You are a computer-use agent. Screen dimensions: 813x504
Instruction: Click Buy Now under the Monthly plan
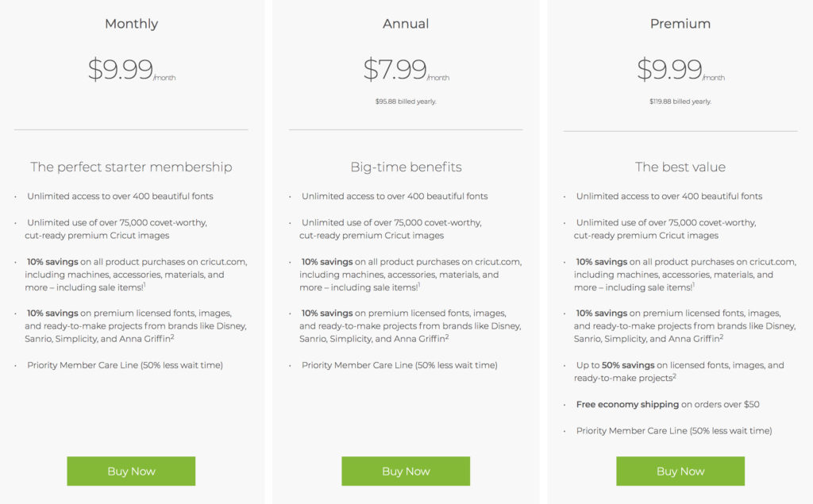tap(131, 471)
